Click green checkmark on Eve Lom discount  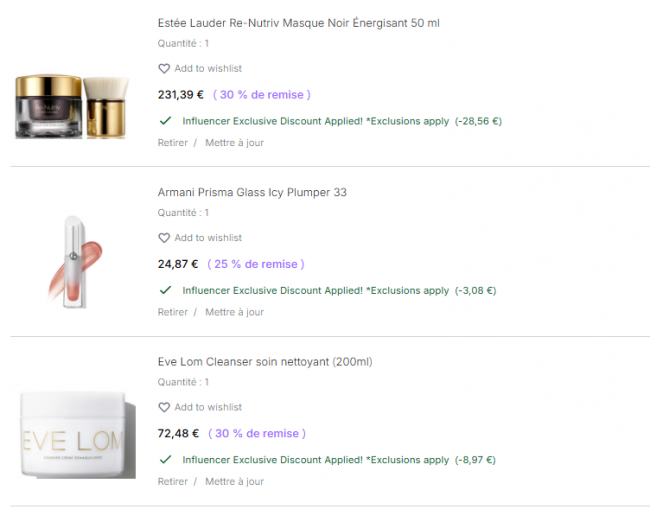click(x=165, y=460)
